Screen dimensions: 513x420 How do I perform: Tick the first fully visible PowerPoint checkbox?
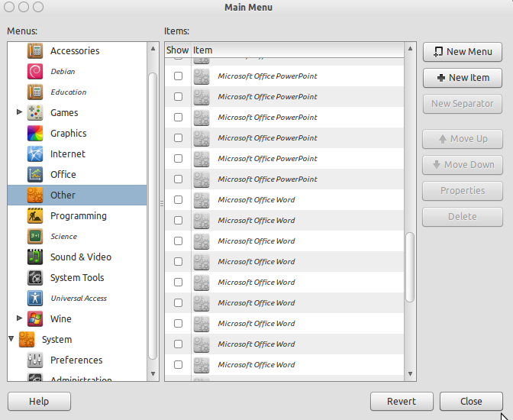(x=179, y=76)
